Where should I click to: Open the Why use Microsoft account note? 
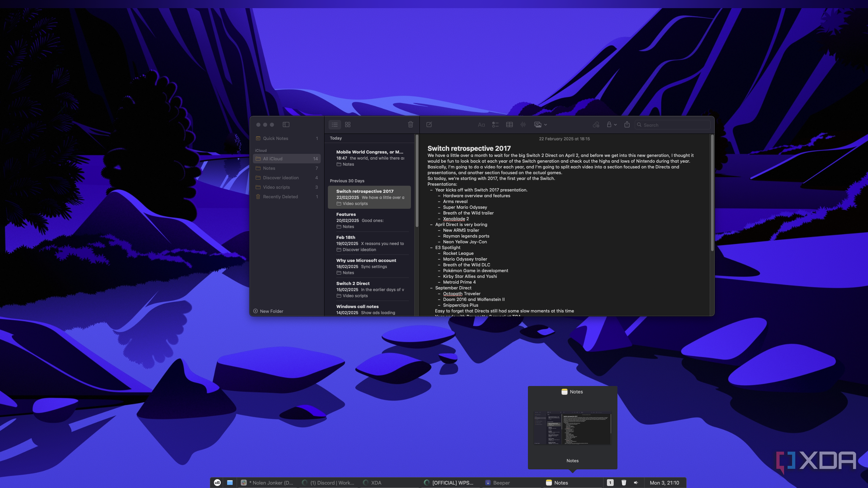click(x=369, y=266)
